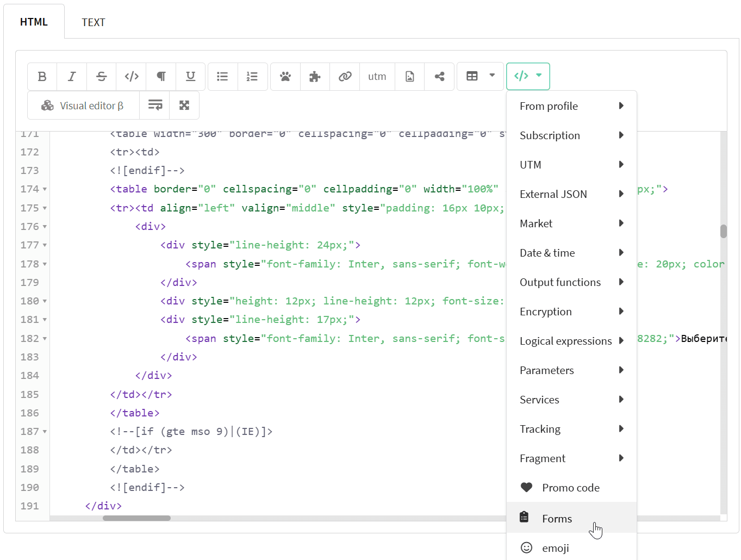Open Services submenu
Image resolution: width=741 pixels, height=560 pixels.
click(571, 400)
